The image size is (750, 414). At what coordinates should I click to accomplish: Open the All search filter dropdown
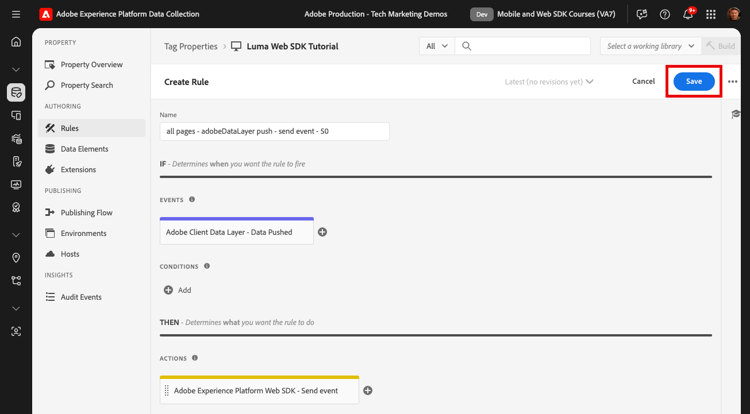pos(437,46)
